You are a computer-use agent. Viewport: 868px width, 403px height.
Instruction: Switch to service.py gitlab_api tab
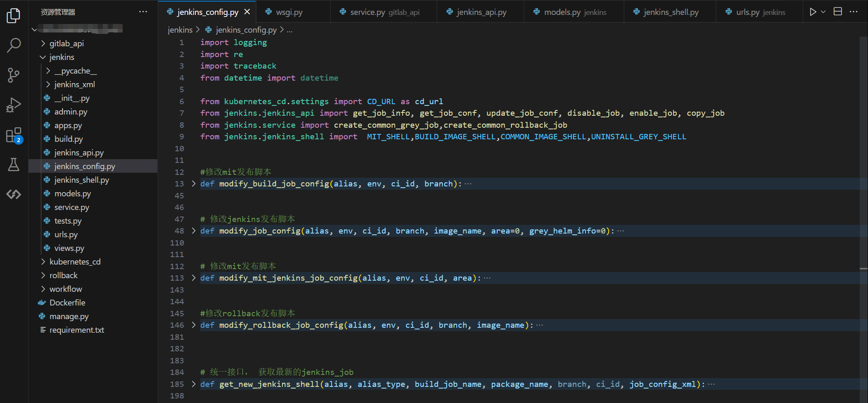tap(384, 12)
